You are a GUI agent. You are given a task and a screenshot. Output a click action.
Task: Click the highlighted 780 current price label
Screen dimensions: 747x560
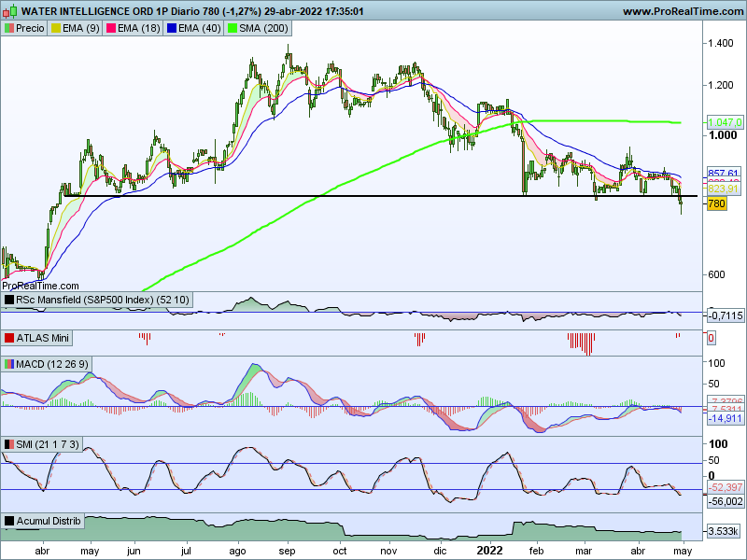tap(716, 203)
